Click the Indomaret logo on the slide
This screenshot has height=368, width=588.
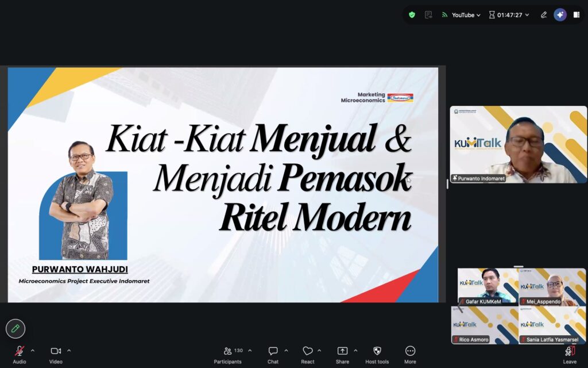pos(400,98)
